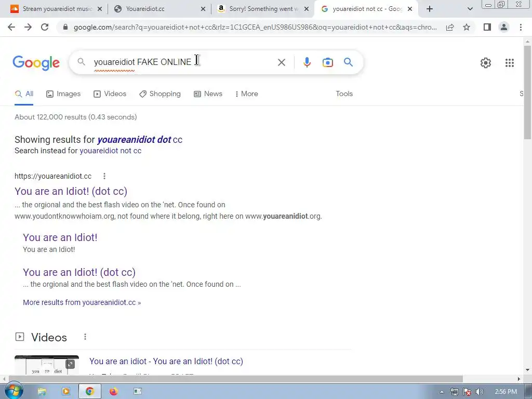The width and height of the screenshot is (532, 399).
Task: Open More results from youareanidiot.cc
Action: (82, 303)
